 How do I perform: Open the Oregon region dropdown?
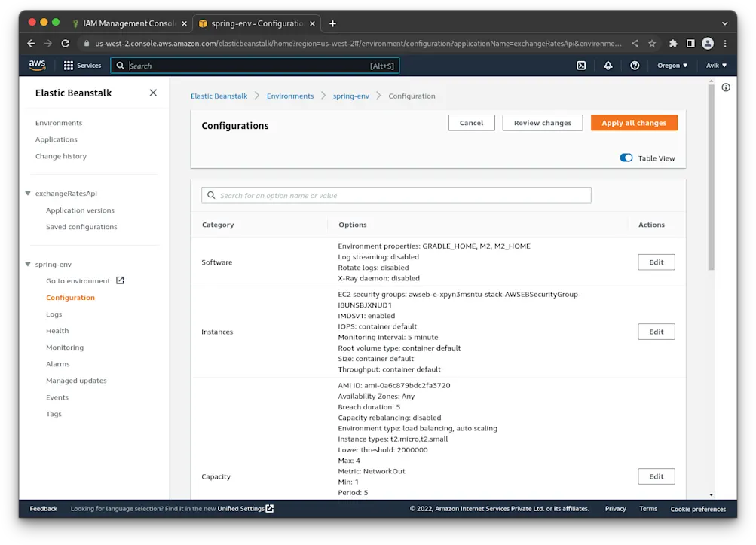672,65
